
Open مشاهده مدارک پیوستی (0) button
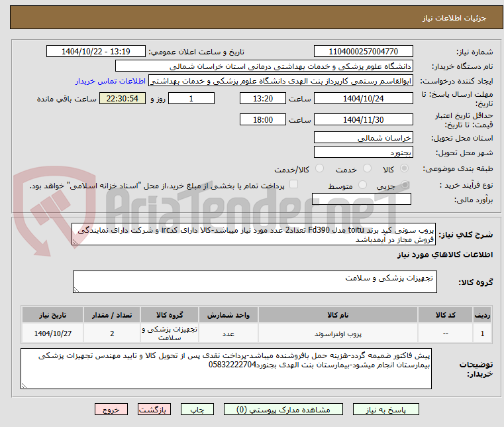coord(283,409)
